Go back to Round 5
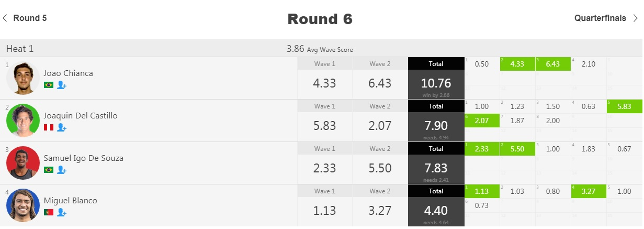This screenshot has width=644, height=229. pos(30,18)
